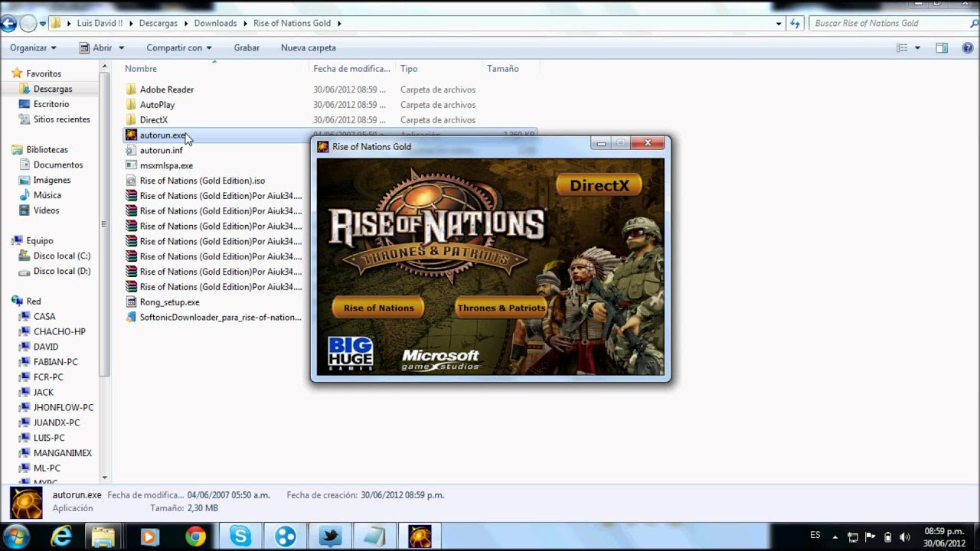Click Nueva carpeta in the toolbar
980x551 pixels.
[x=309, y=47]
